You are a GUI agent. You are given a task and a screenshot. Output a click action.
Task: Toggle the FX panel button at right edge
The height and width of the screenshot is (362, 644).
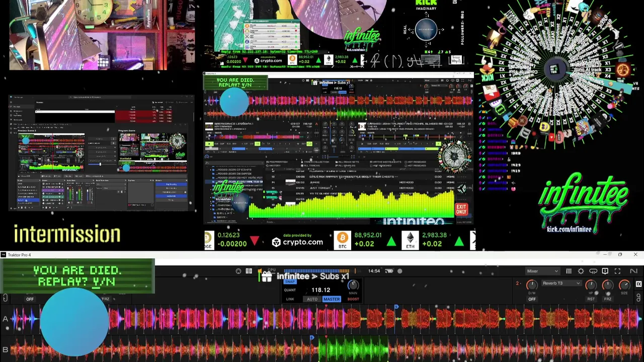(638, 284)
